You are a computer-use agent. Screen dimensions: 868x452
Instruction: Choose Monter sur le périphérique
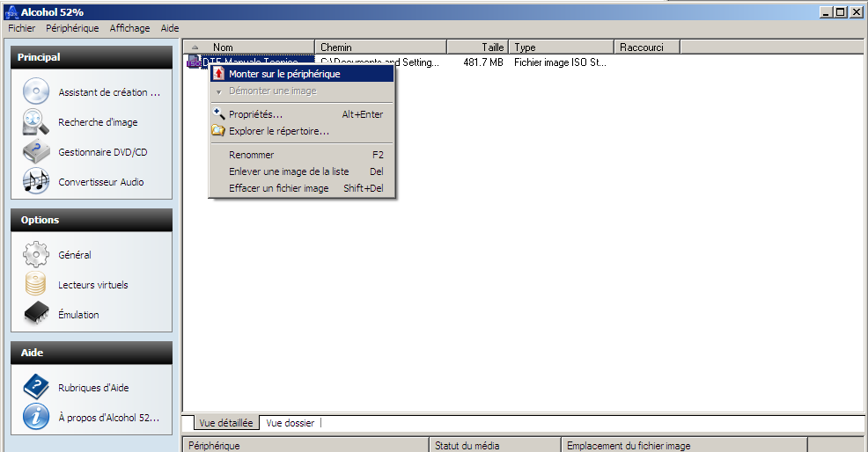[302, 74]
